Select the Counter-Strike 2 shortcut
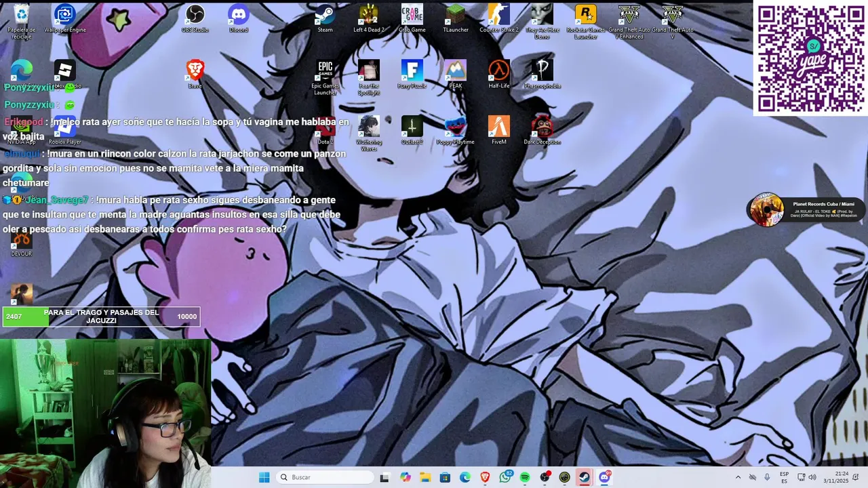The width and height of the screenshot is (868, 488). click(499, 19)
